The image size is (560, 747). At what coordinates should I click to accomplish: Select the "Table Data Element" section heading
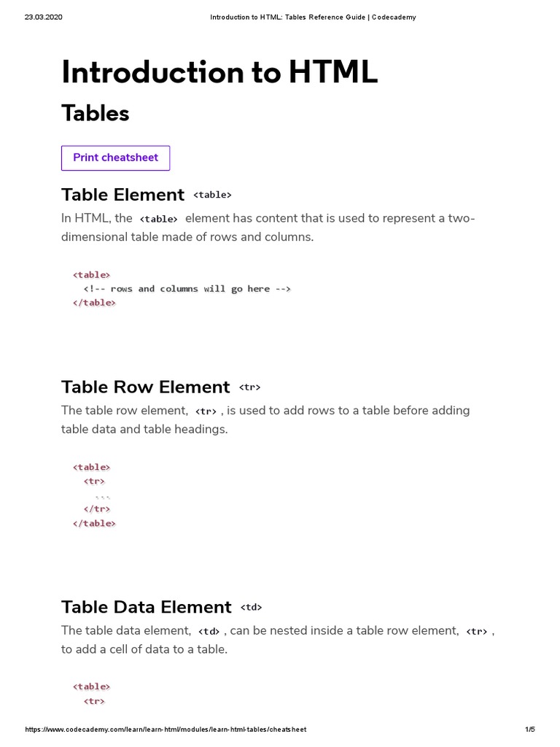[146, 607]
